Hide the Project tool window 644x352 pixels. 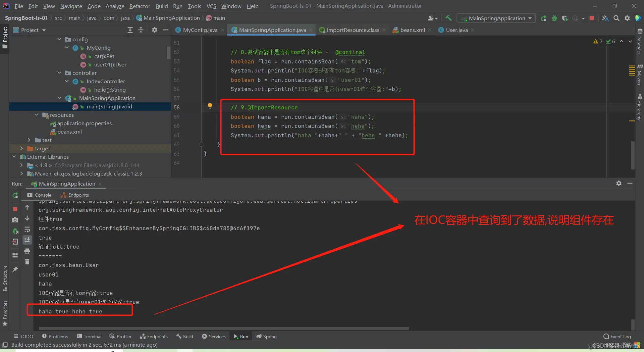165,30
